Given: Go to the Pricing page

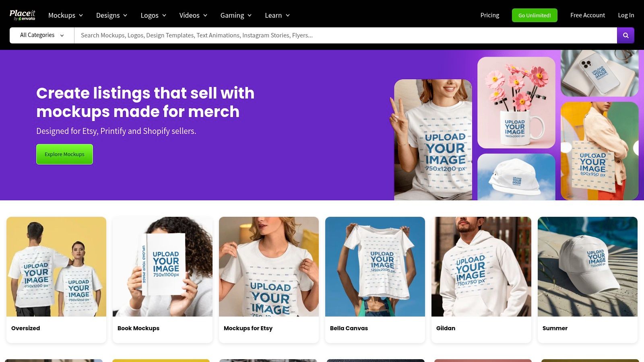Looking at the screenshot, I should [x=489, y=15].
